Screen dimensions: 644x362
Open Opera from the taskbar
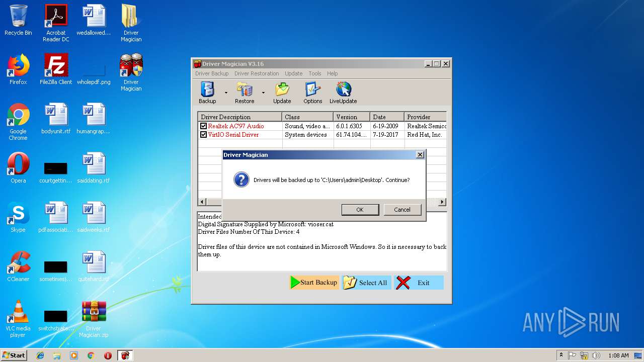[108, 355]
